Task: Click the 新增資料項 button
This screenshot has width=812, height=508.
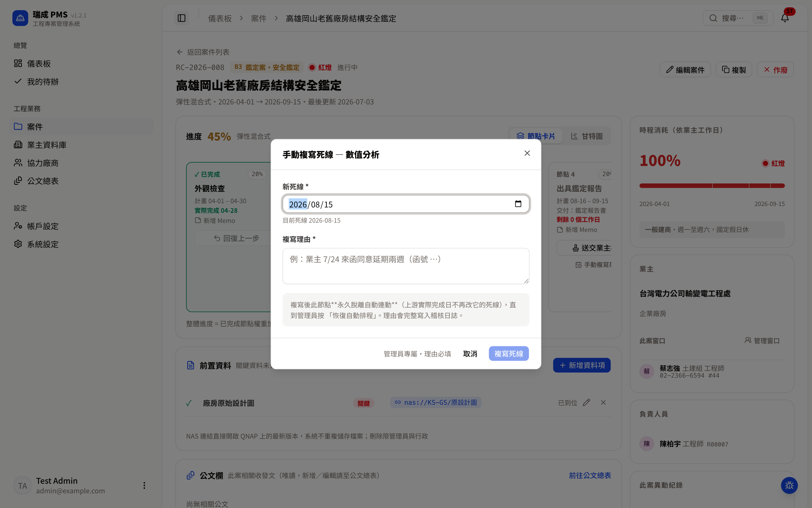Action: click(x=582, y=365)
